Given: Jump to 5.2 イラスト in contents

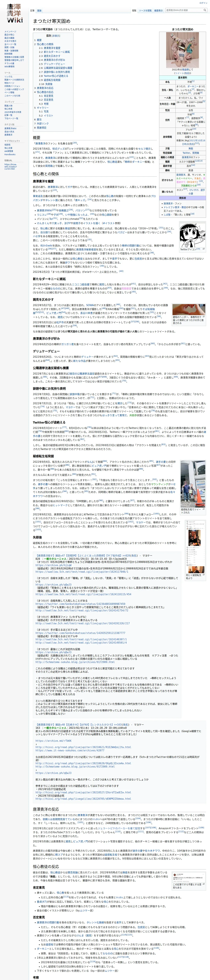Looking at the screenshot, I should pos(46,116).
